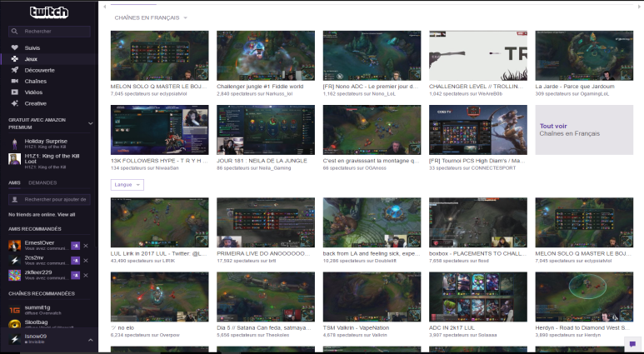Open Nono ADC stream thumbnail
Viewport: 644px width, 354px height.
coord(372,56)
